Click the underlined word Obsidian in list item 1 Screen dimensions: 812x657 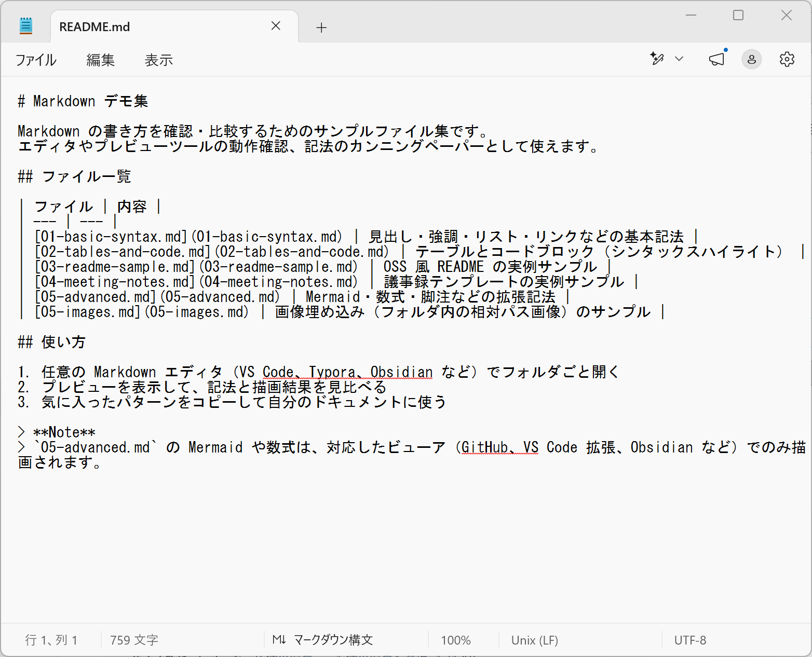[x=401, y=372]
